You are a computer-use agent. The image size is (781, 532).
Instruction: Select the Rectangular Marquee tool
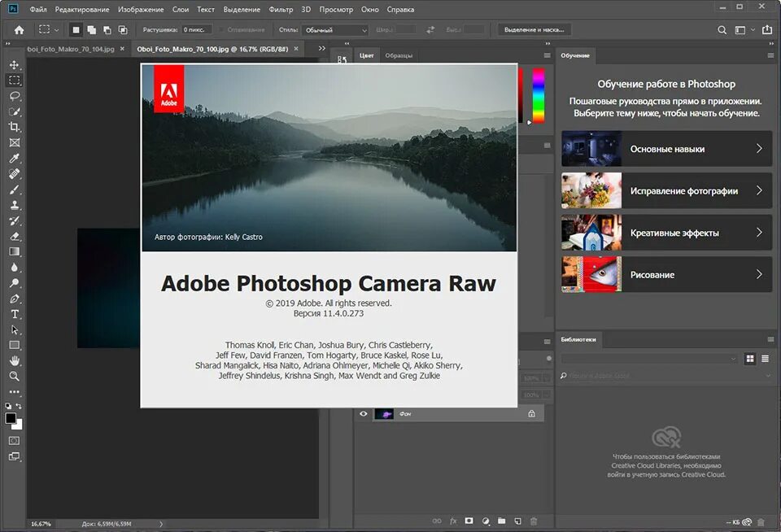pos(15,81)
